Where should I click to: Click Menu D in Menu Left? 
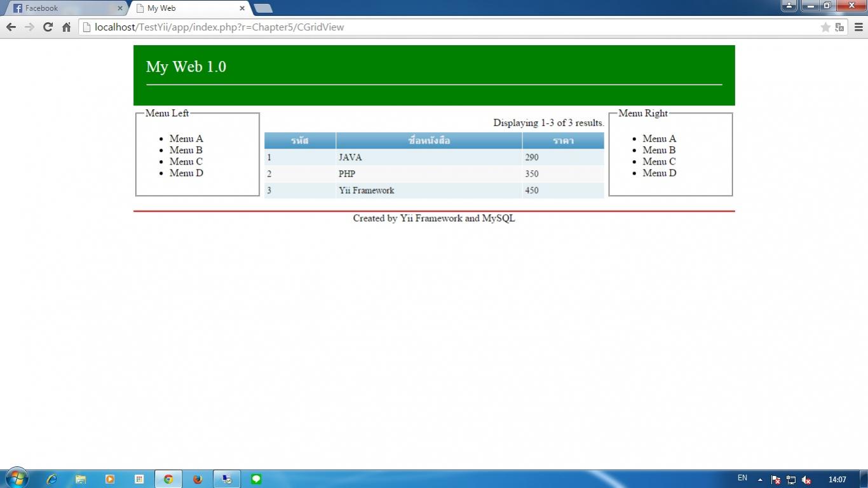click(x=186, y=173)
